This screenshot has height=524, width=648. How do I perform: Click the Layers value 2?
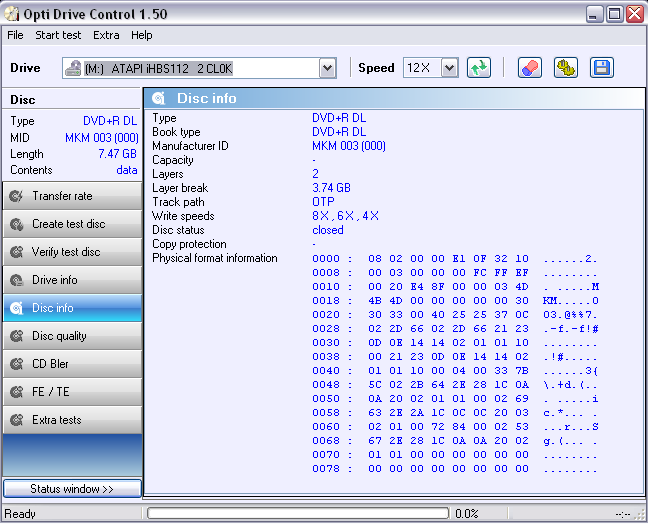(315, 174)
